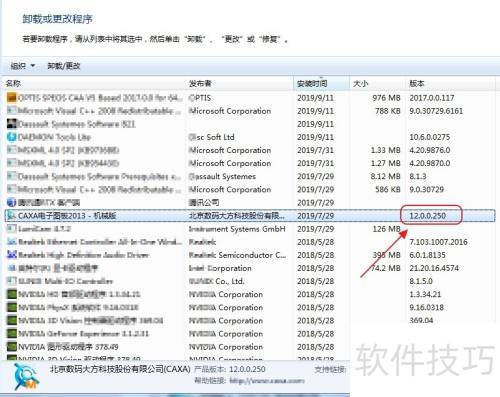The image size is (500, 397).
Task: Click size value 126 MB
Action: pyautogui.click(x=387, y=229)
